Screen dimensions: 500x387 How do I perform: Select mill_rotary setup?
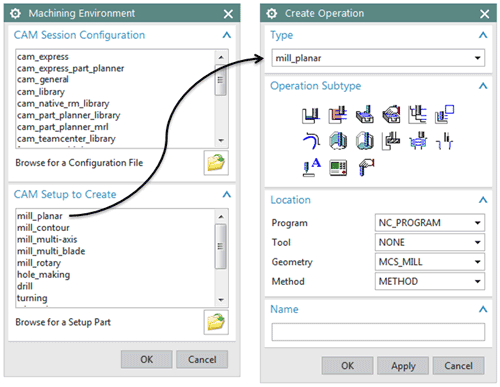pyautogui.click(x=39, y=263)
